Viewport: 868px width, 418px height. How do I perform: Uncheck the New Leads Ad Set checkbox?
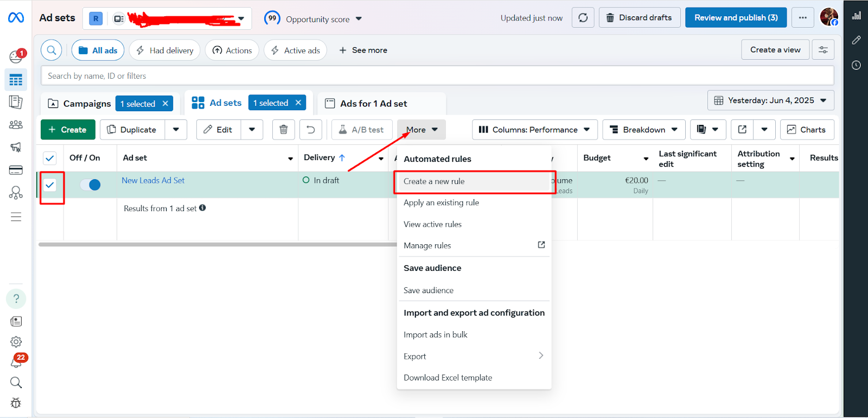[50, 185]
